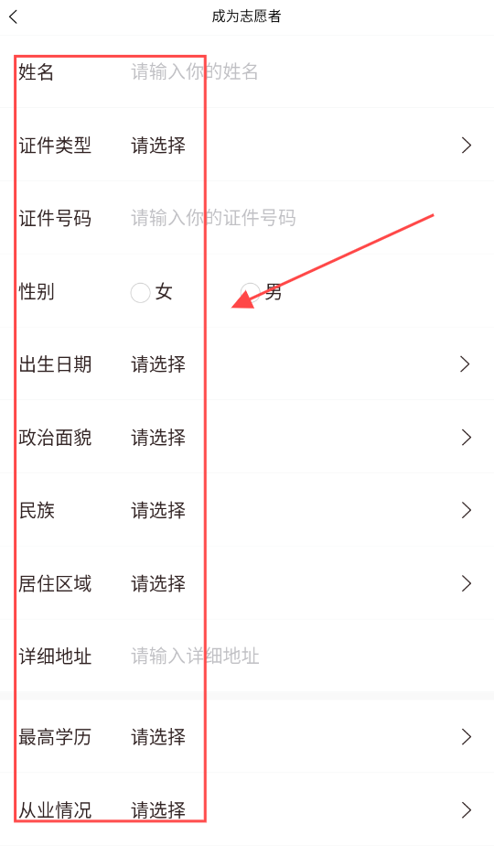494x868 pixels.
Task: Open the 政治面貌 请选择 picker
Action: tap(158, 438)
